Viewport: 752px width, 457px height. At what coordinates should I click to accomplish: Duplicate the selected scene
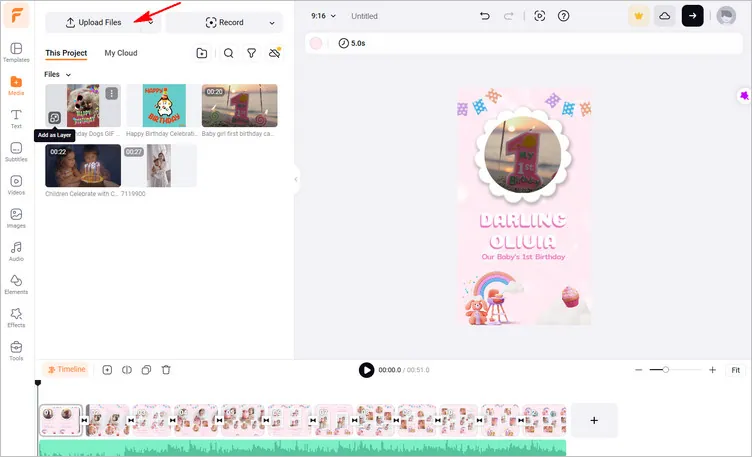click(x=146, y=370)
